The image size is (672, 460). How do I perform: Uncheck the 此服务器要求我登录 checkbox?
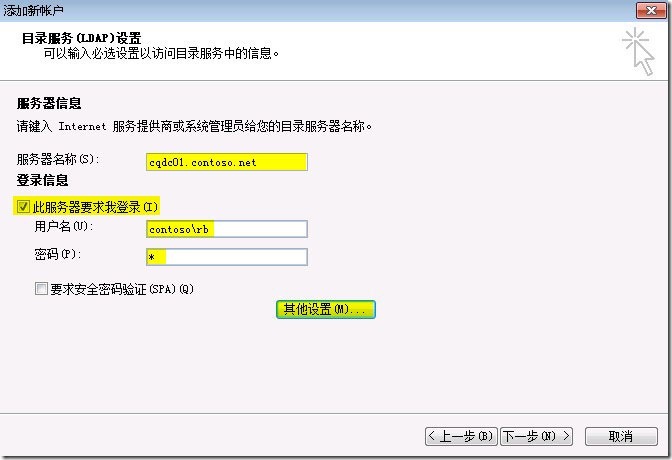click(x=23, y=206)
